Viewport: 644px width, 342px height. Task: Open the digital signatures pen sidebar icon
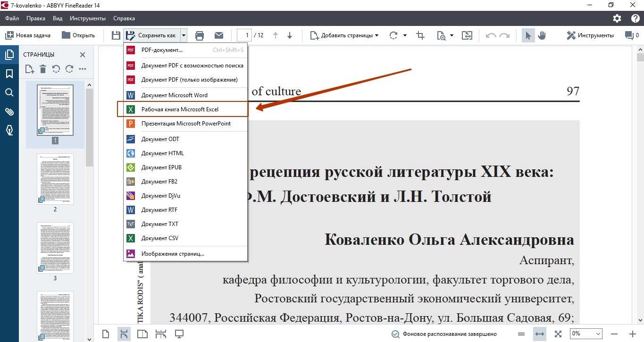[x=9, y=131]
